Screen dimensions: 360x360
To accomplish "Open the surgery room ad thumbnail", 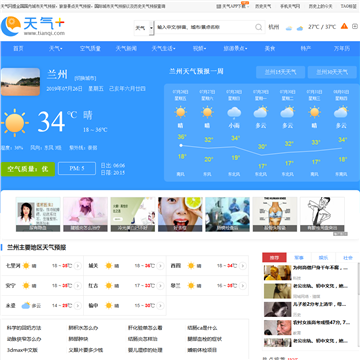I will pyautogui.click(x=227, y=214).
